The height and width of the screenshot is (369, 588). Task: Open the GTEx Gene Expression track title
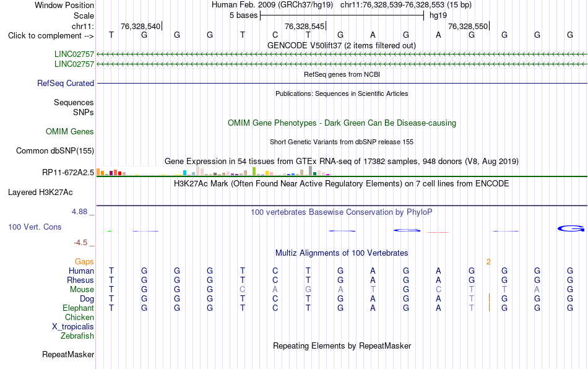(x=342, y=161)
